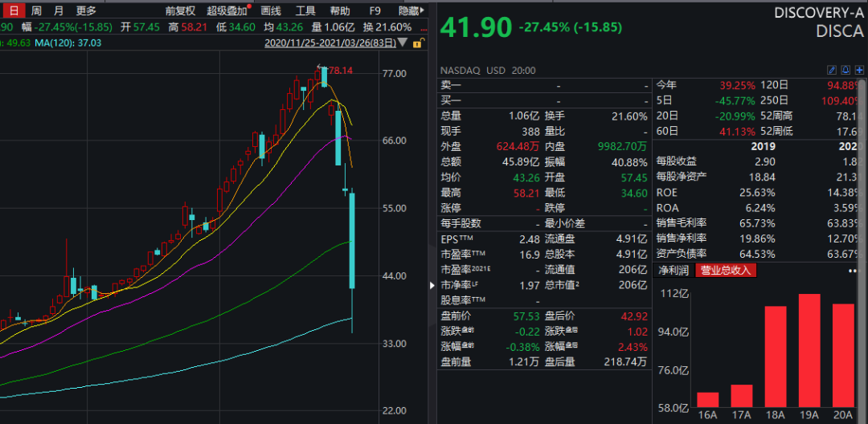Screen dimensions: 868x424
Task: Click the 17A revenue bar
Action: coord(742,396)
